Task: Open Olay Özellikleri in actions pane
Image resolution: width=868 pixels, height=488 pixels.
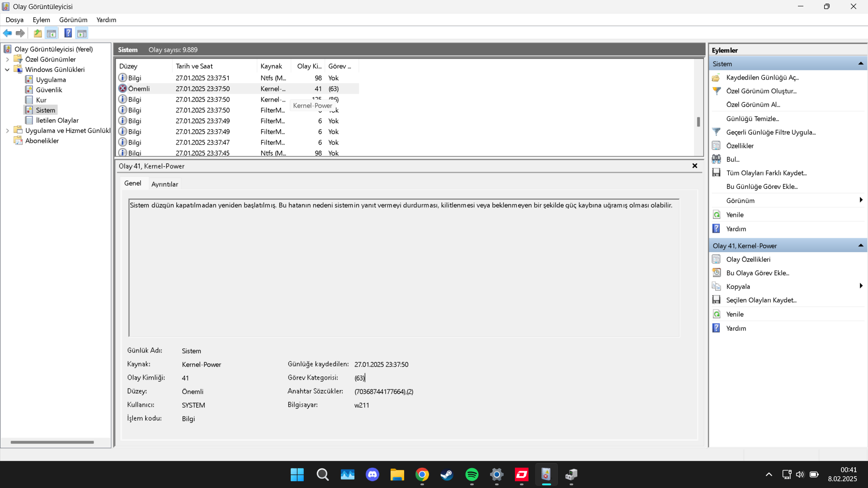Action: click(x=748, y=259)
